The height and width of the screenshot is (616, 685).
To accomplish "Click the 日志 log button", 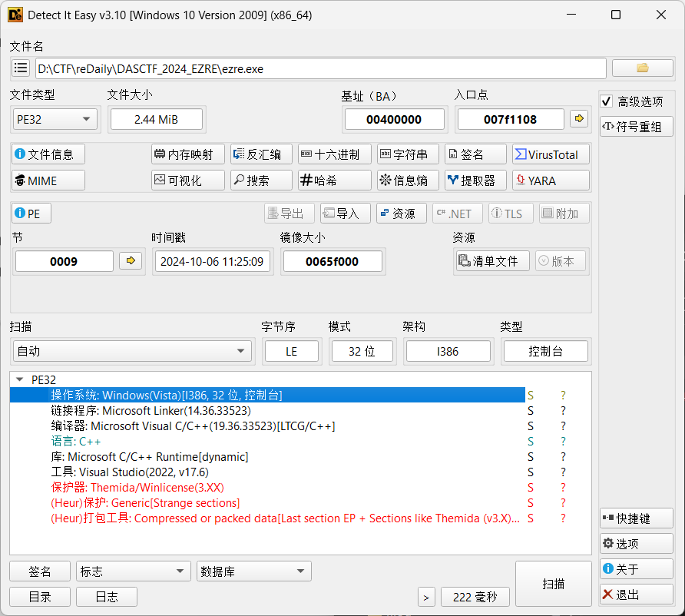I will coord(107,597).
